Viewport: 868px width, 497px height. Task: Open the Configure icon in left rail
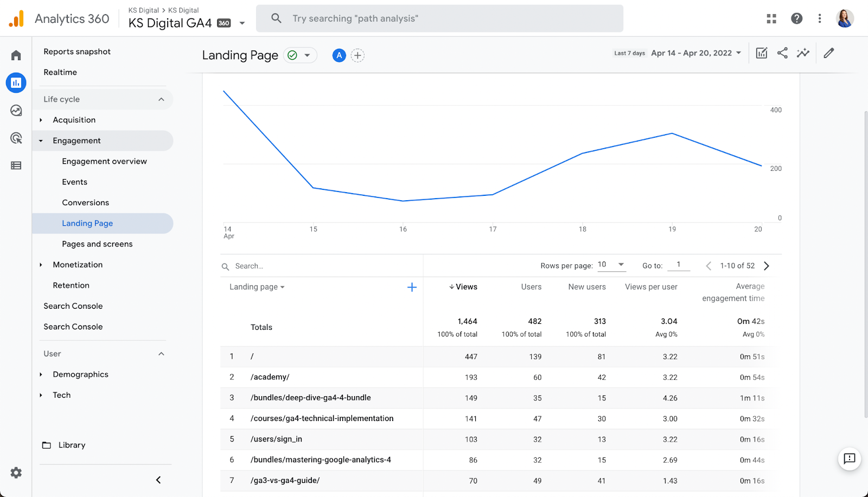tap(16, 165)
